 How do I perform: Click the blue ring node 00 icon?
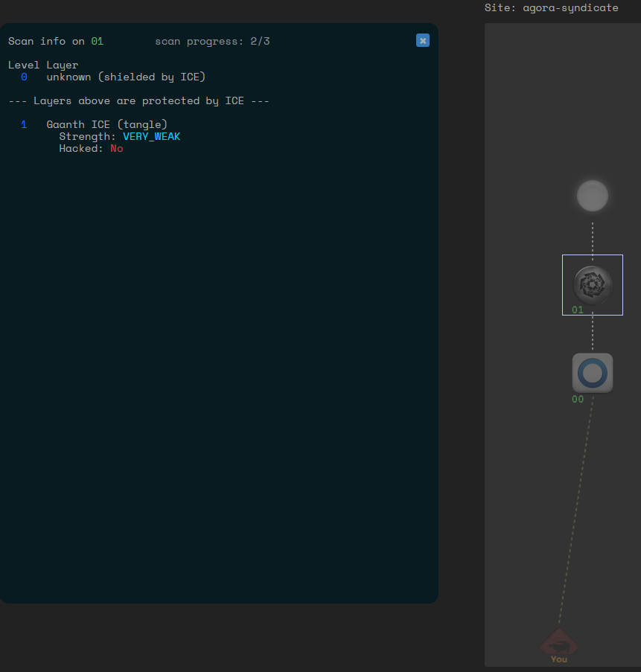pos(593,372)
